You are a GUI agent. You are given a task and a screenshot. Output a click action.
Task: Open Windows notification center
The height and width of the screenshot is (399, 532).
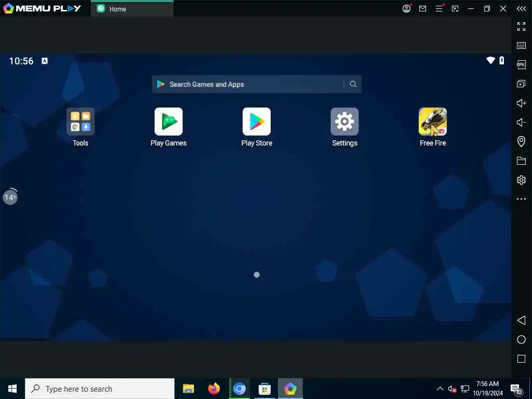pos(516,390)
